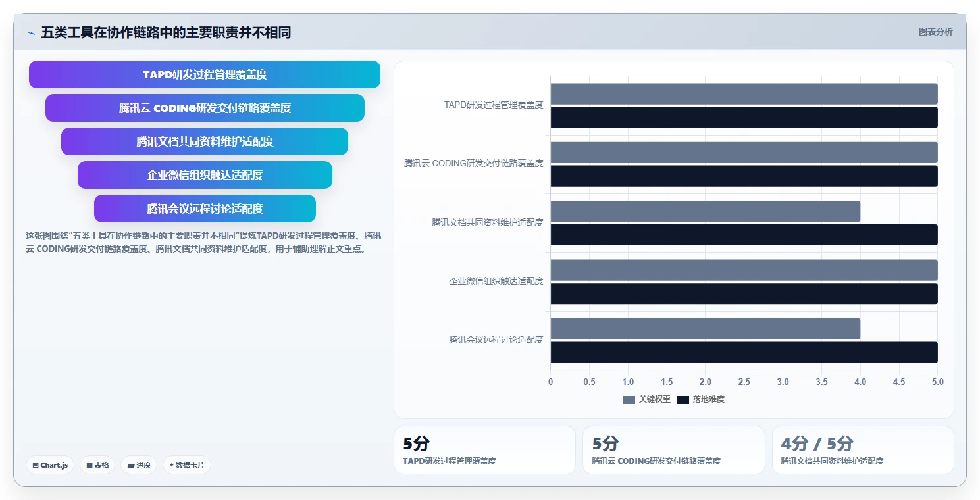Click the gray 关键权重 bar for 腾讯云 CODING
980x500 pixels.
[x=744, y=153]
